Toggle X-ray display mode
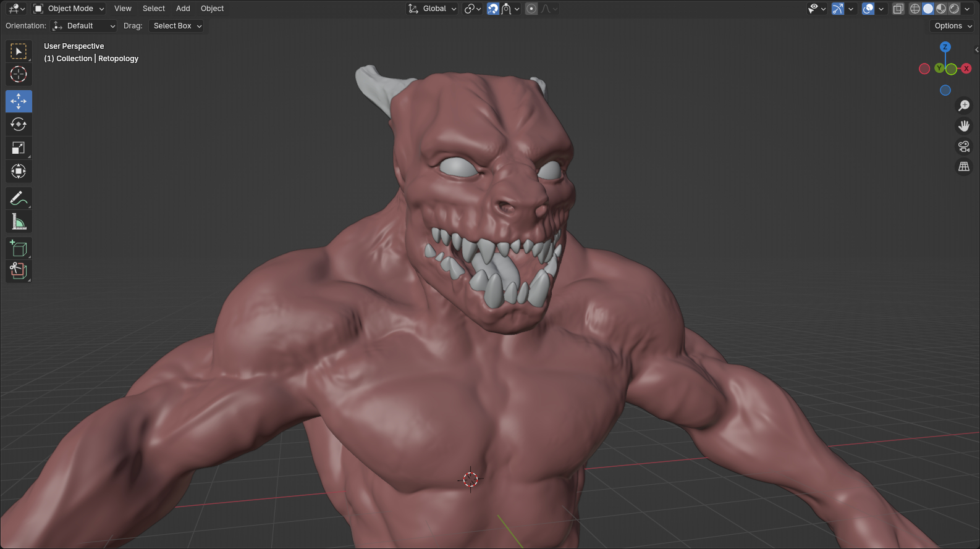This screenshot has height=549, width=980. [898, 9]
